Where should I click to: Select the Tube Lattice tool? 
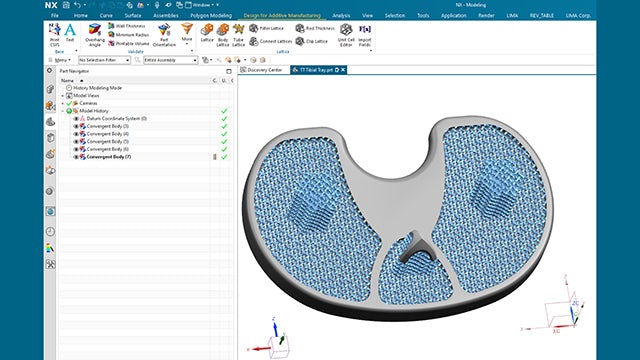(238, 35)
